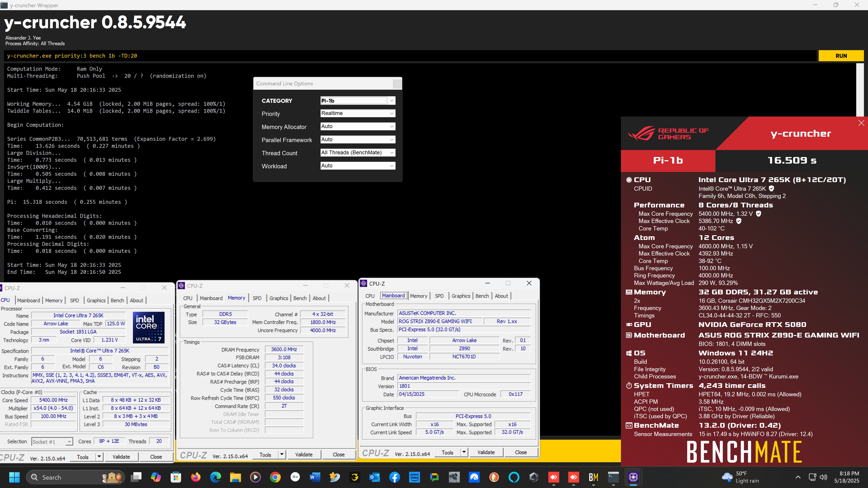Launch Google Chrome from taskbar
The image size is (868, 488).
pos(275,477)
